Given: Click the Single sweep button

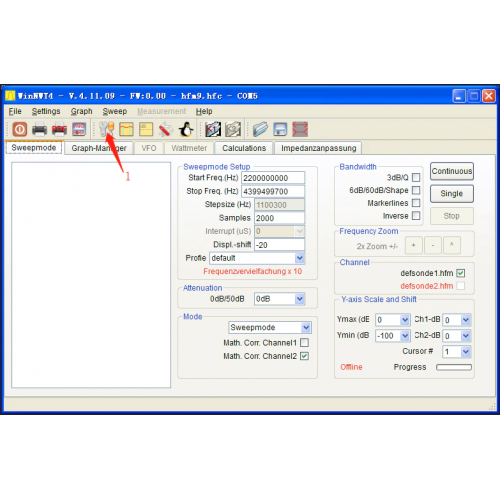Looking at the screenshot, I should tap(452, 194).
